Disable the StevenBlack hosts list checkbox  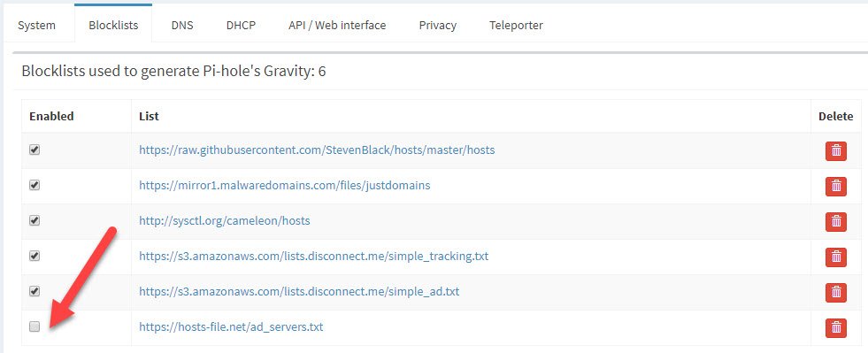(35, 150)
